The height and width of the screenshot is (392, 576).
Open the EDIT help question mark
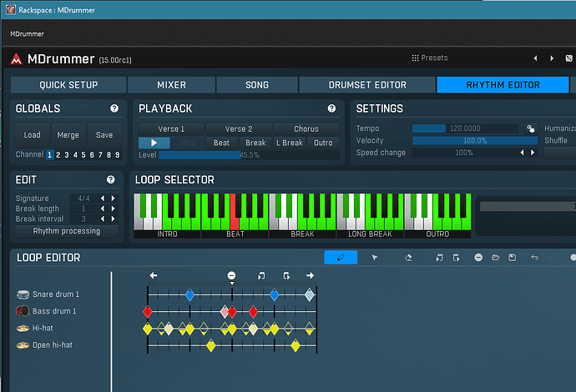click(x=110, y=179)
